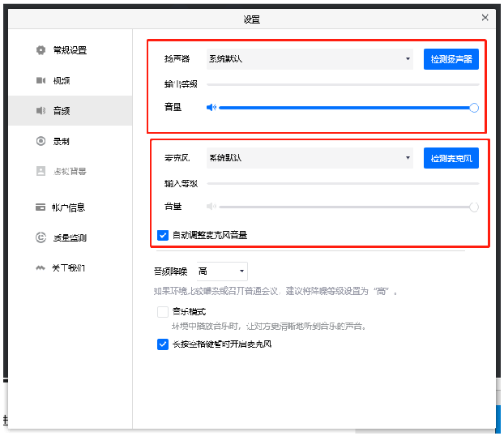Click the record icon next to 录制

click(x=41, y=141)
